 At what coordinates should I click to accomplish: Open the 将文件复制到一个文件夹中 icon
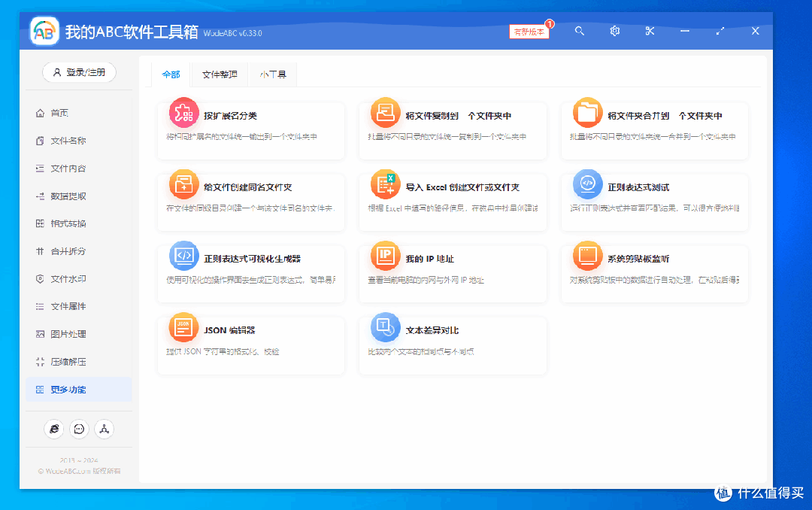pos(386,113)
